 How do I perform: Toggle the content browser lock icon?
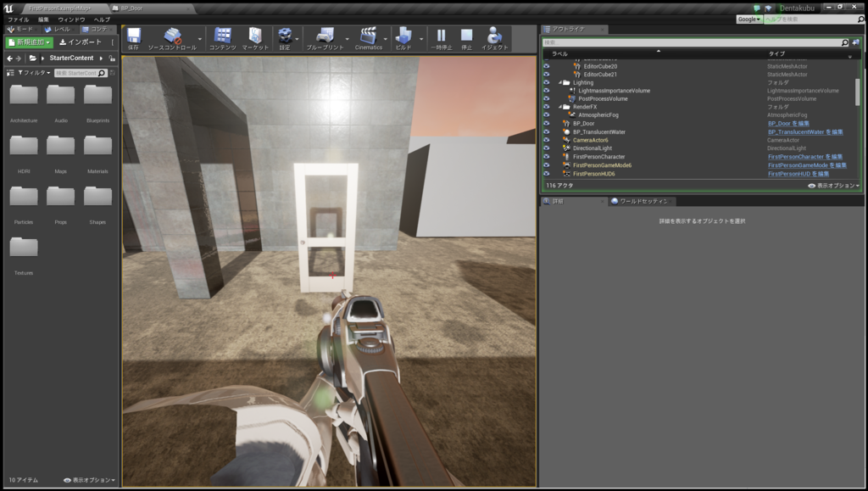112,59
